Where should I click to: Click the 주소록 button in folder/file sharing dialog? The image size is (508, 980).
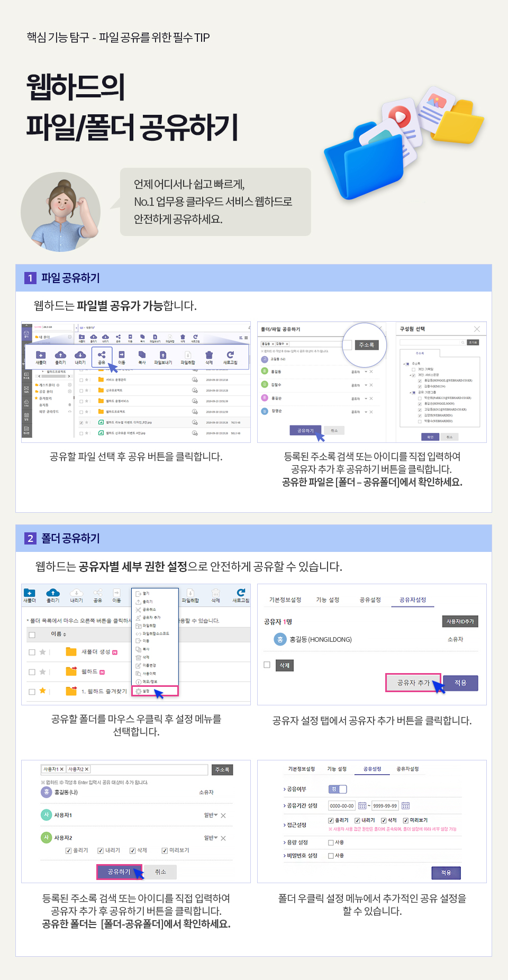(367, 345)
